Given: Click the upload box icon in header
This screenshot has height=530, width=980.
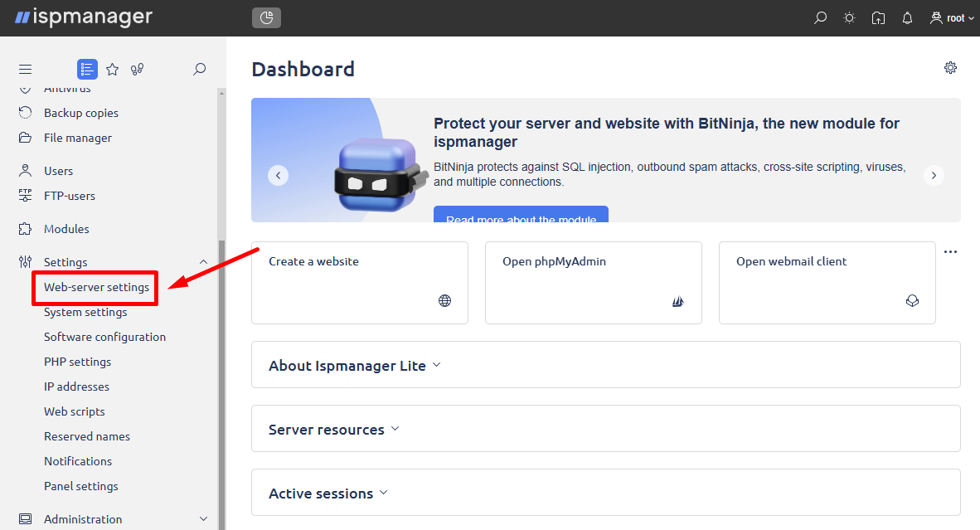Looking at the screenshot, I should coord(878,18).
